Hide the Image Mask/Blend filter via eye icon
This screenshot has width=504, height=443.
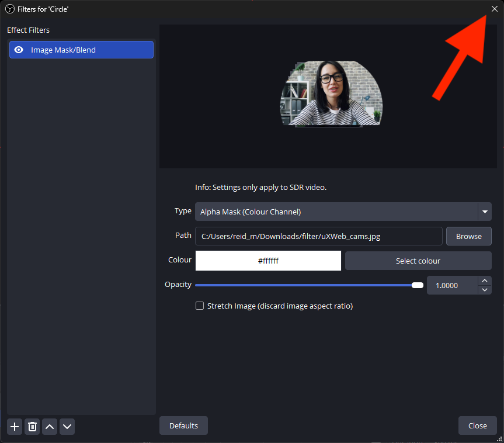(x=19, y=50)
